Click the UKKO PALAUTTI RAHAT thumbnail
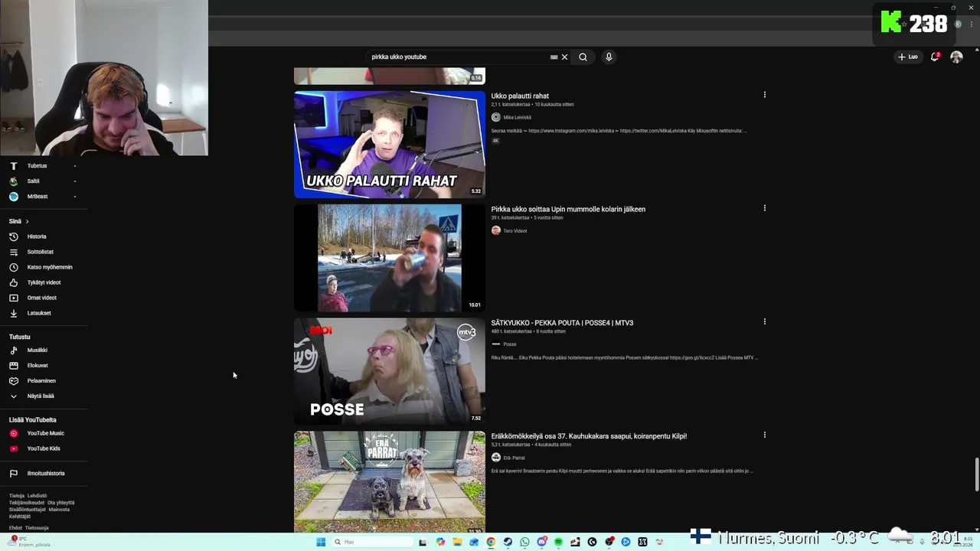 (390, 145)
